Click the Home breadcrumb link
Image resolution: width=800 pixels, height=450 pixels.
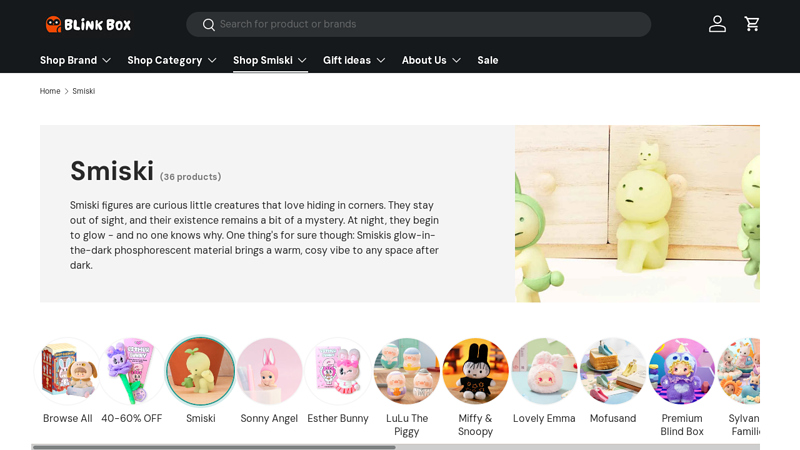pos(50,91)
